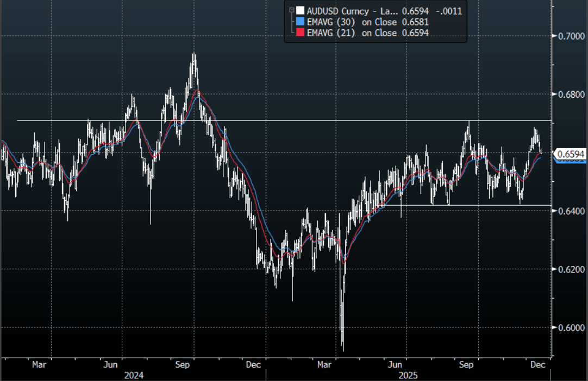Click the 0.6000 y-axis label
The height and width of the screenshot is (381, 588).
(x=569, y=328)
